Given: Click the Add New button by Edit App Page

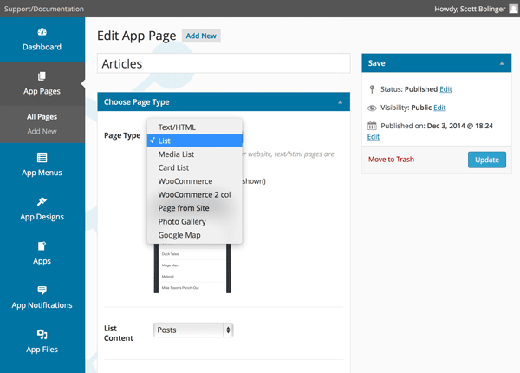Looking at the screenshot, I should pos(201,36).
